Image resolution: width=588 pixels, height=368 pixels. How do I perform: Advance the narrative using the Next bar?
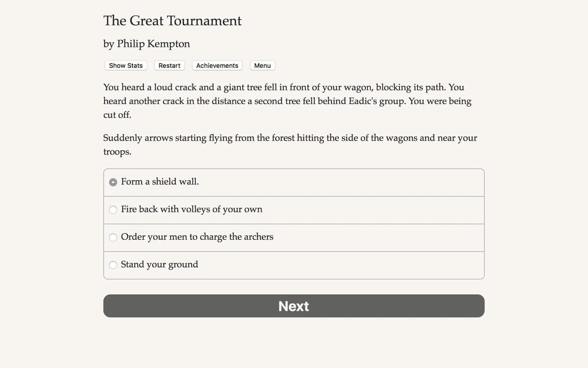[x=294, y=306]
